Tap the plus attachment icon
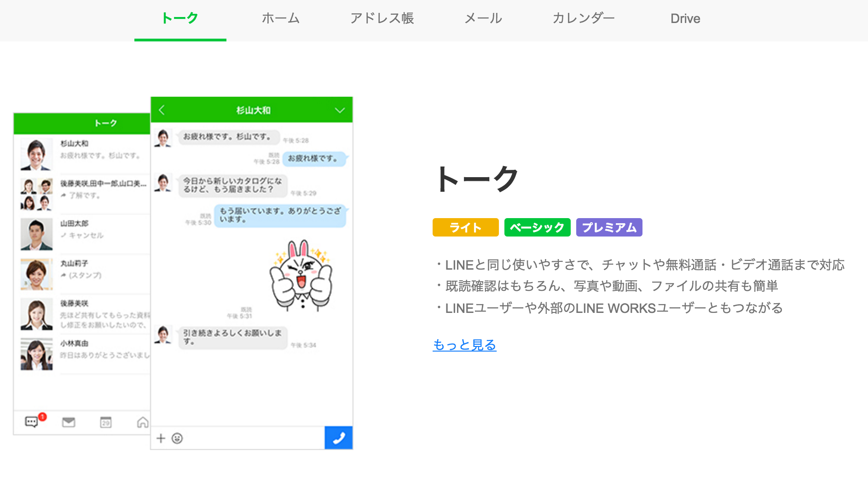Image resolution: width=868 pixels, height=485 pixels. (x=161, y=438)
